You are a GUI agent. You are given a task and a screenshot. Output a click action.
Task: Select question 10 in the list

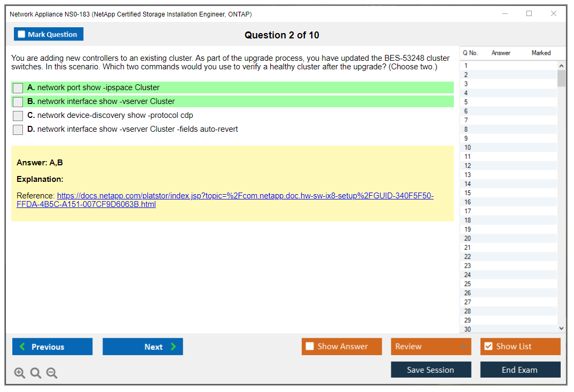click(468, 148)
